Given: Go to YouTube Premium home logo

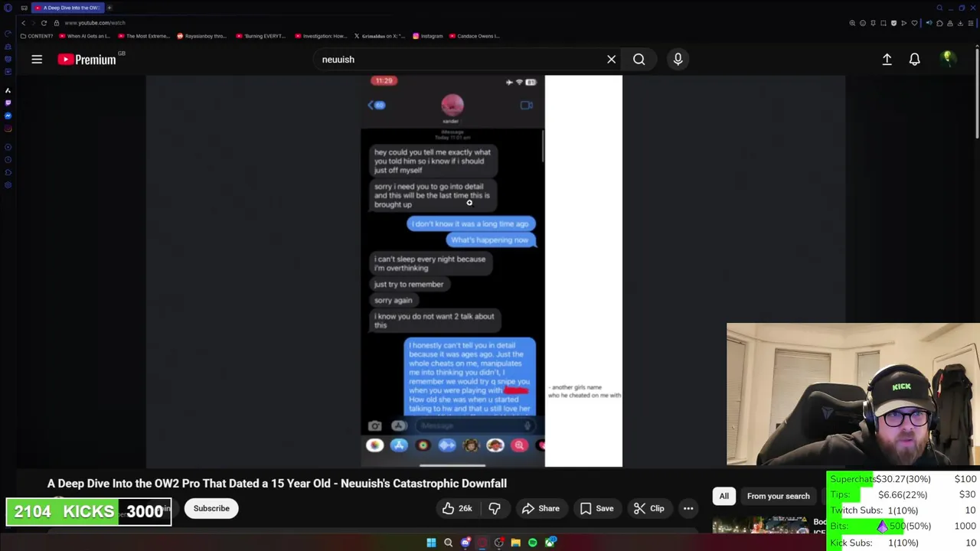Looking at the screenshot, I should pos(87,59).
